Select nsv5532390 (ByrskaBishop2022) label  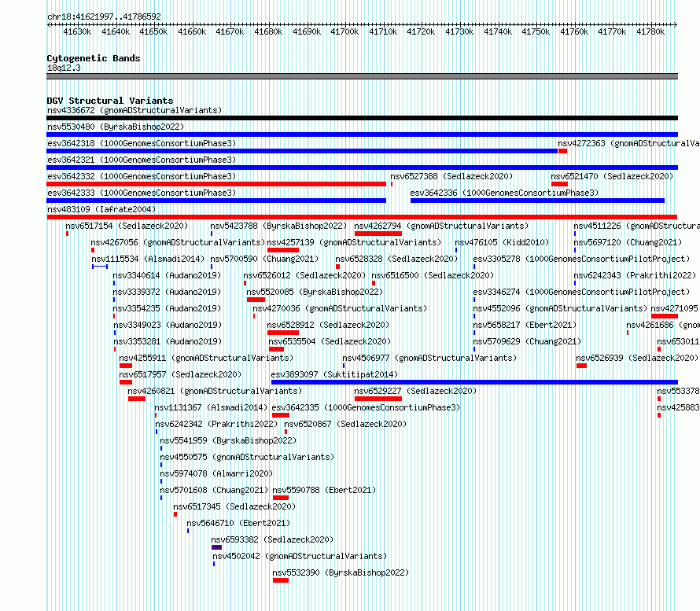(341, 572)
